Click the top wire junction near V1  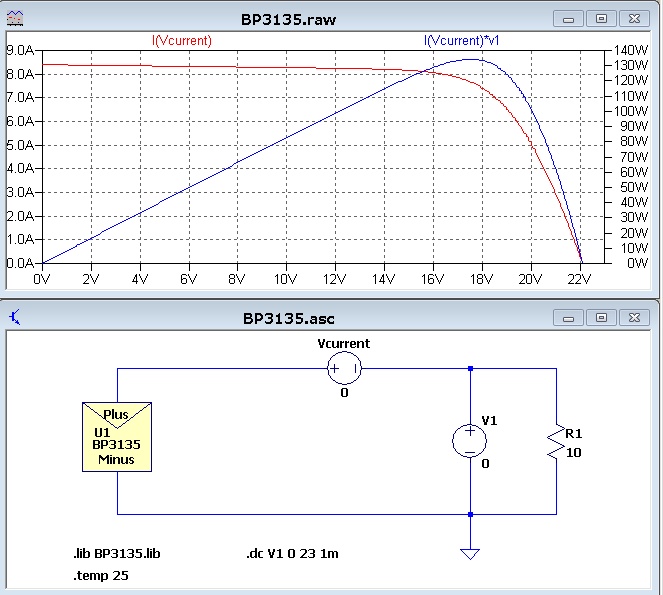(x=470, y=368)
